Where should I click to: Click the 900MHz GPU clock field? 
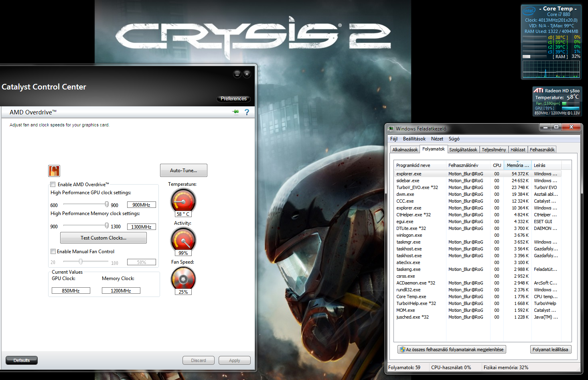click(x=142, y=205)
